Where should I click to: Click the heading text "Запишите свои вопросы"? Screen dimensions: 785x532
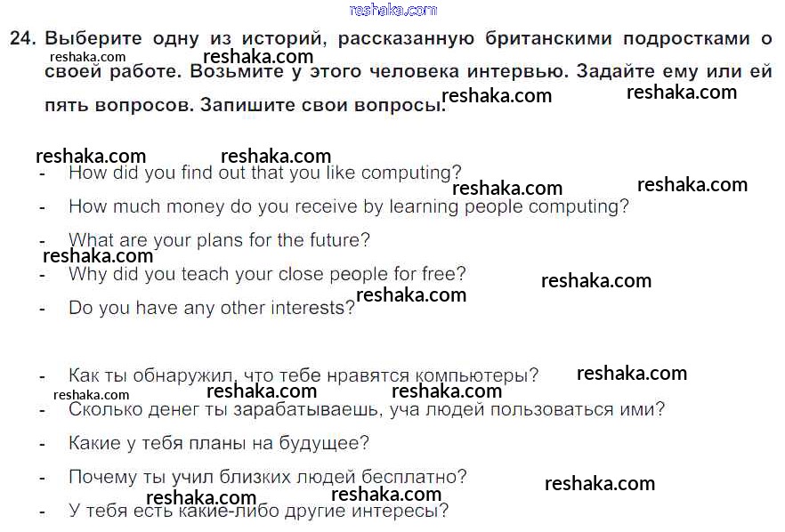pyautogui.click(x=320, y=104)
